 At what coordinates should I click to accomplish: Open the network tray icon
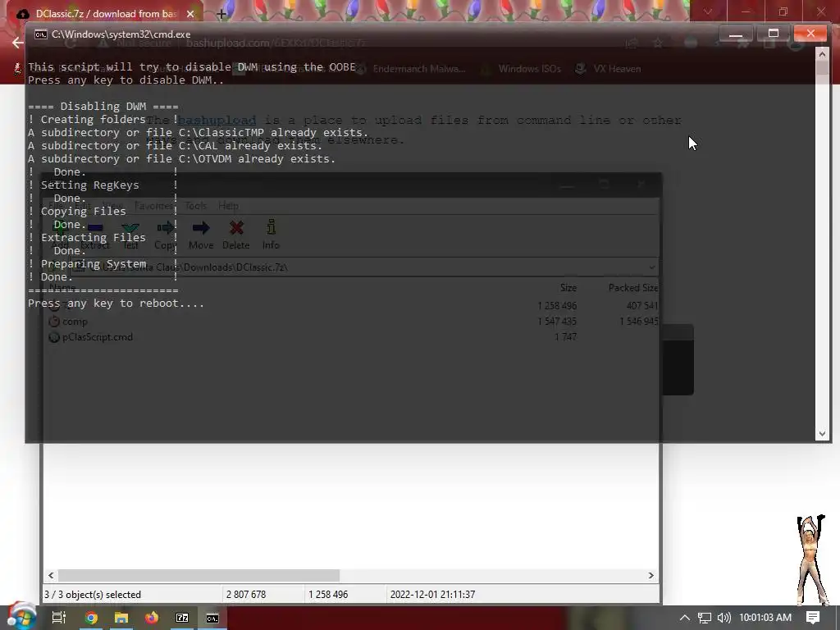coord(705,618)
